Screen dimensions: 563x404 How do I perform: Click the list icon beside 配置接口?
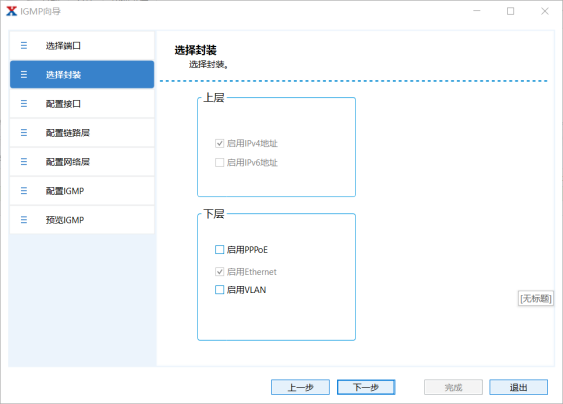click(x=24, y=104)
